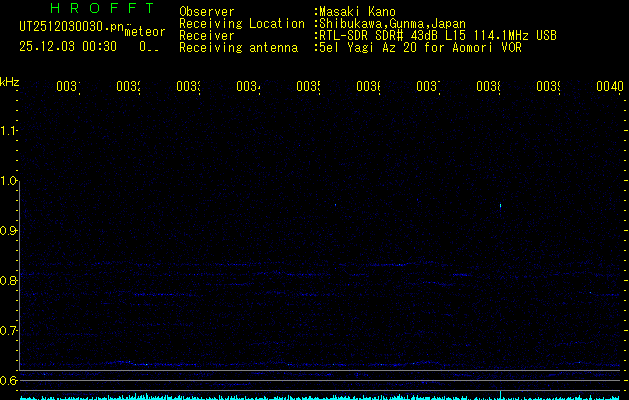Click the 0039 time marker
Screen dimensions: 629x400
tap(548, 86)
